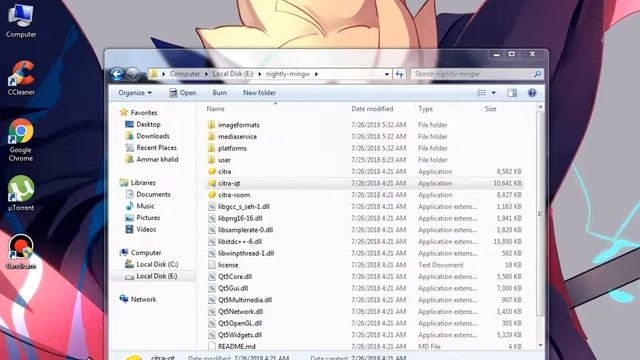Select the citra application icon
Image resolution: width=640 pixels, height=360 pixels.
click(x=212, y=171)
